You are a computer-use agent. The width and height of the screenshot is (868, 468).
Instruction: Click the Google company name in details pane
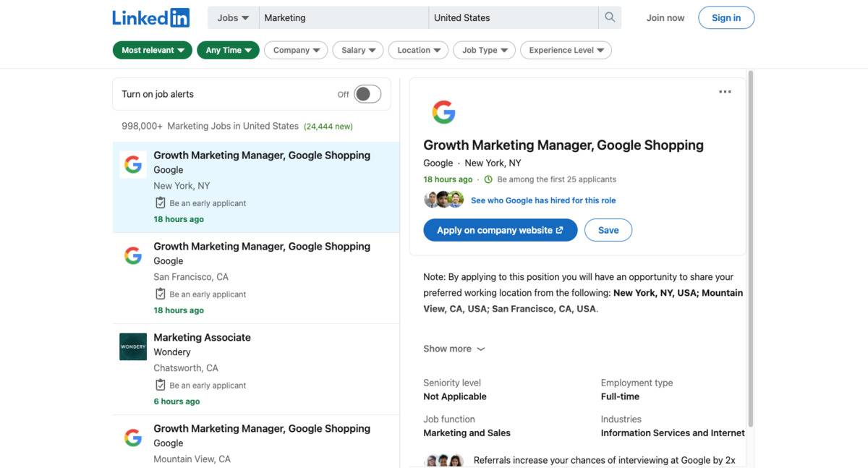(438, 163)
